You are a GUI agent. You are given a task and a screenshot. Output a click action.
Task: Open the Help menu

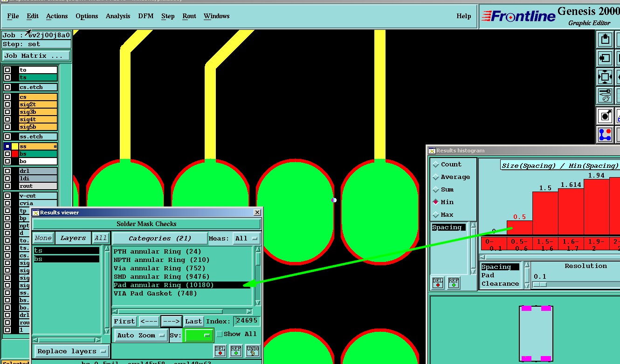pyautogui.click(x=464, y=16)
